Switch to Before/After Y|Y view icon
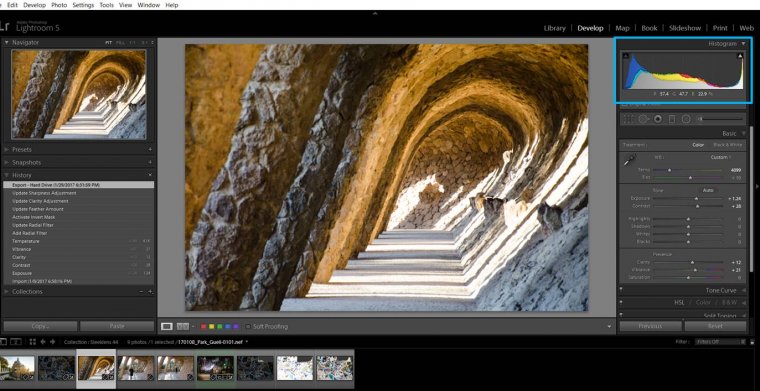Image resolution: width=760 pixels, height=391 pixels. [x=182, y=327]
